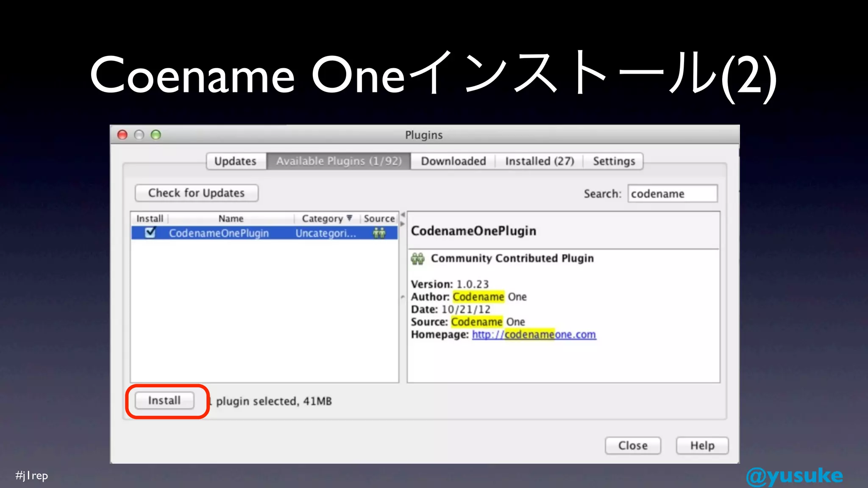The height and width of the screenshot is (488, 868).
Task: Click the community source icon in plugin row
Action: (379, 233)
